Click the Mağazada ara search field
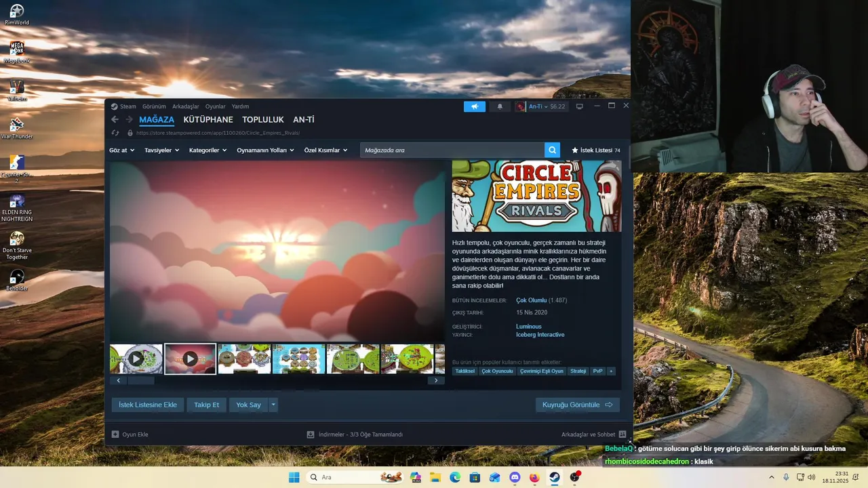This screenshot has width=868, height=488. pyautogui.click(x=452, y=150)
